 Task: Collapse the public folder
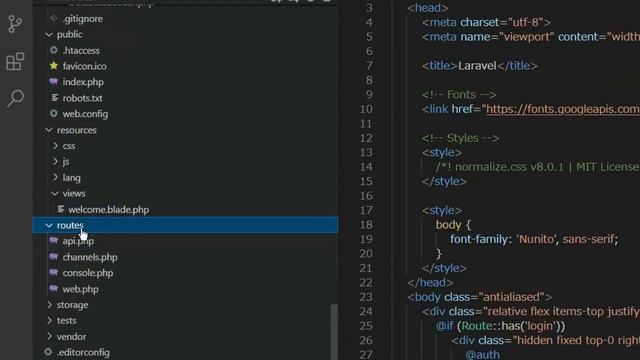[x=49, y=35]
